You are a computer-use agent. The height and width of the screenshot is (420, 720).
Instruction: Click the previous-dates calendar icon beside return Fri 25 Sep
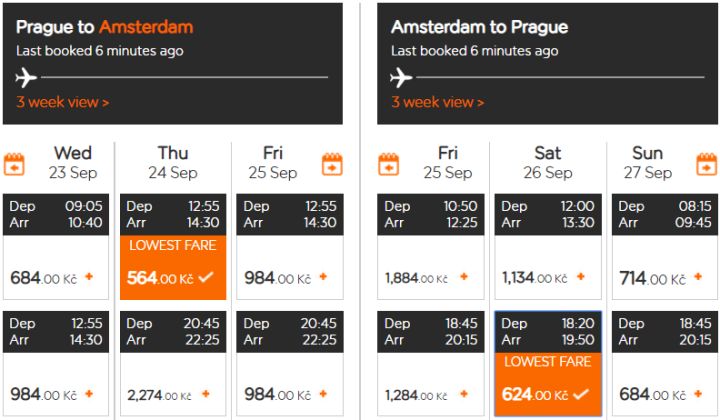point(390,164)
